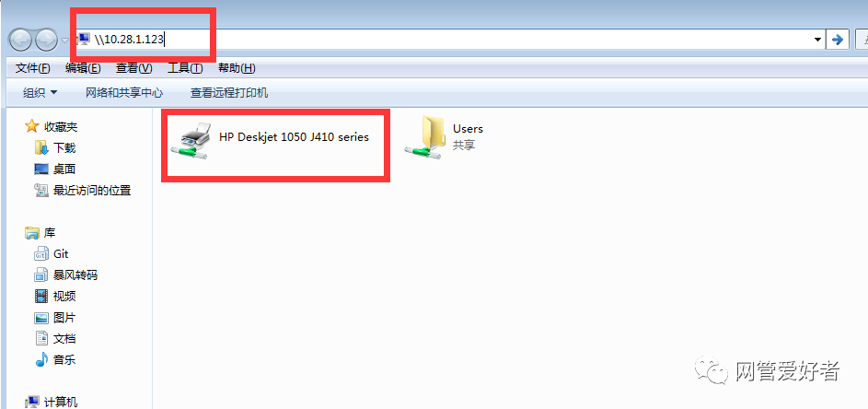Open the 暴风转码 library
The image size is (868, 409).
[x=75, y=275]
